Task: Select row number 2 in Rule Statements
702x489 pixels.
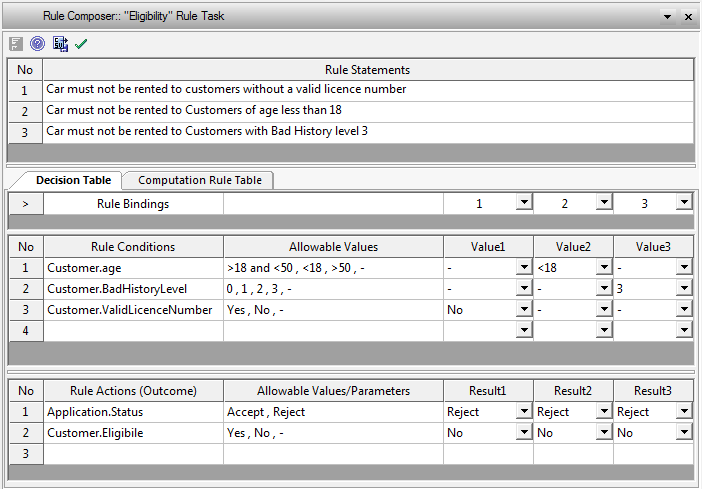Action: 25,112
